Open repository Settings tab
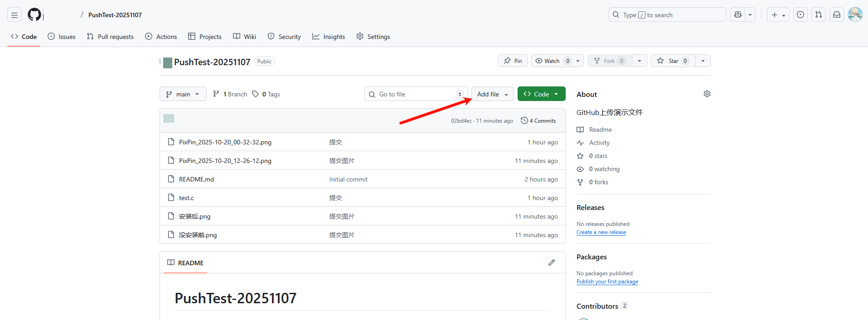The image size is (868, 320). [373, 37]
